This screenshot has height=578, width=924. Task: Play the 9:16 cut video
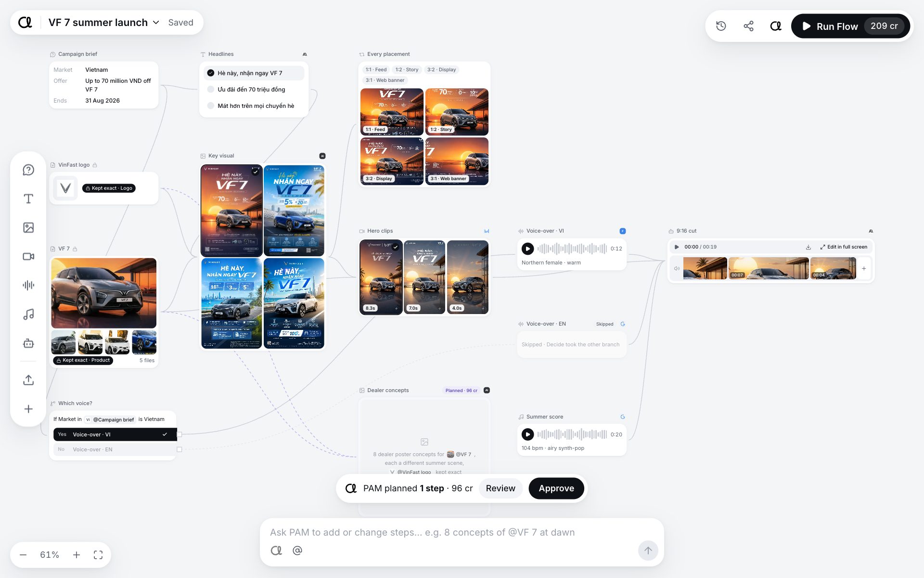(677, 247)
